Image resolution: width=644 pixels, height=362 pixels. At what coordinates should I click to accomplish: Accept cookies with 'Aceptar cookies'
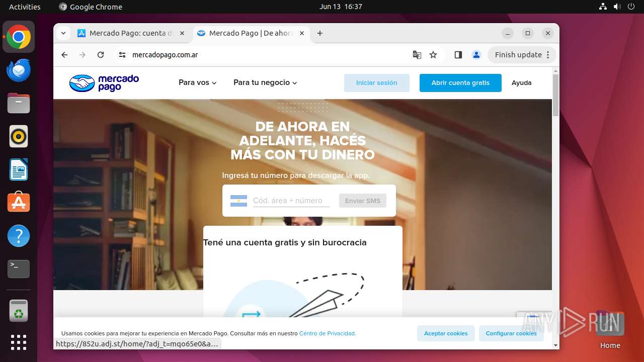pyautogui.click(x=446, y=333)
